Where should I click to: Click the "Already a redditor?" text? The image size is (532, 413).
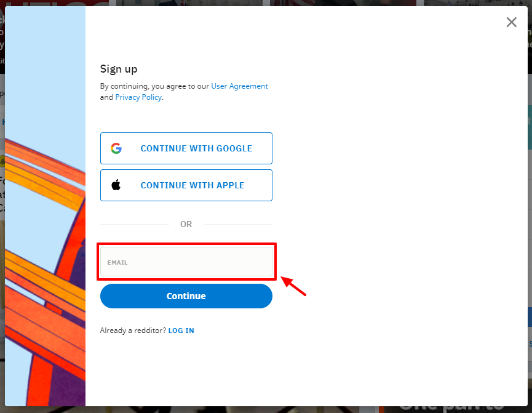click(x=133, y=331)
